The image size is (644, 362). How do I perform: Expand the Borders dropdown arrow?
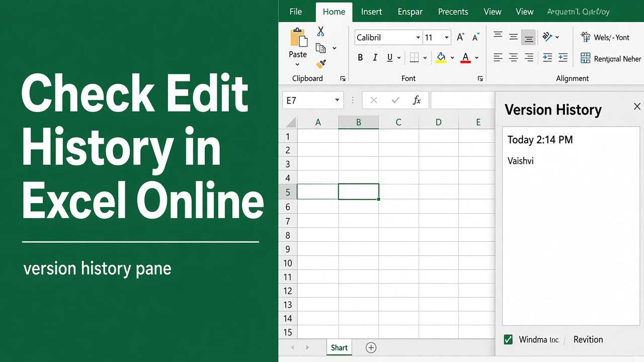coord(425,58)
